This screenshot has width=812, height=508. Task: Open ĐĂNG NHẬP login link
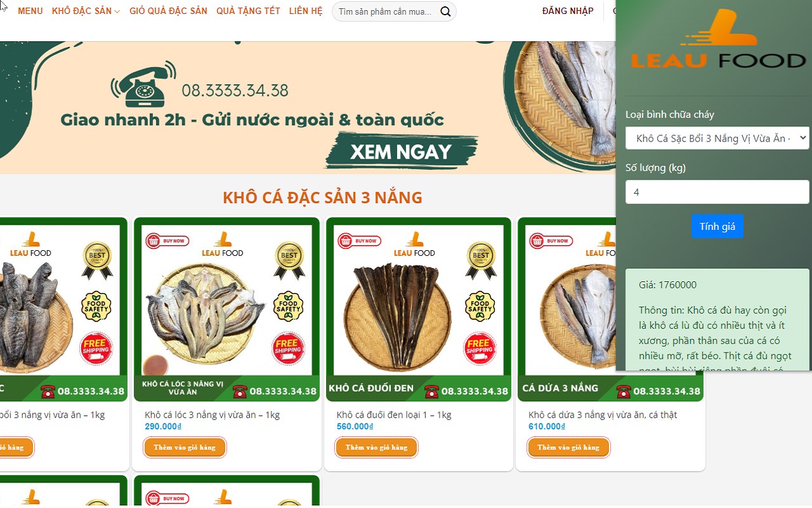pos(568,11)
